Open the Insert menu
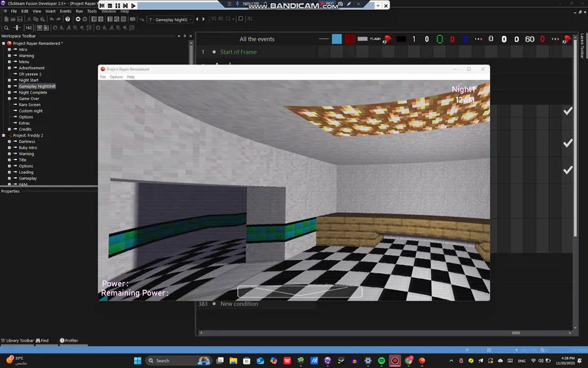 coord(50,11)
